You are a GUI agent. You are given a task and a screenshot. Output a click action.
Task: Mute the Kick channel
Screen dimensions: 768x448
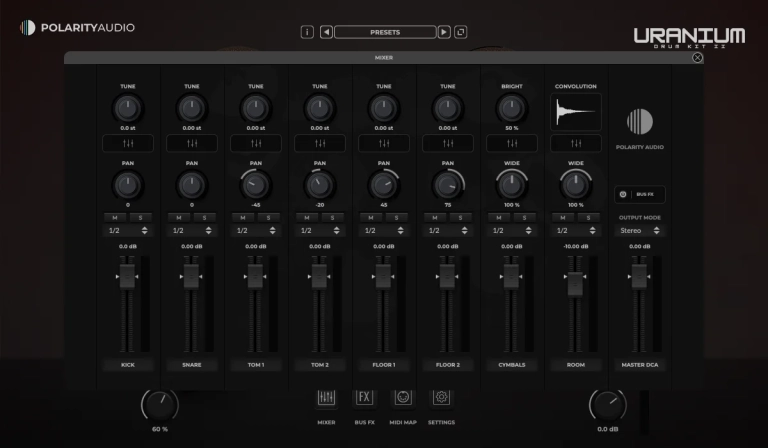(115, 217)
